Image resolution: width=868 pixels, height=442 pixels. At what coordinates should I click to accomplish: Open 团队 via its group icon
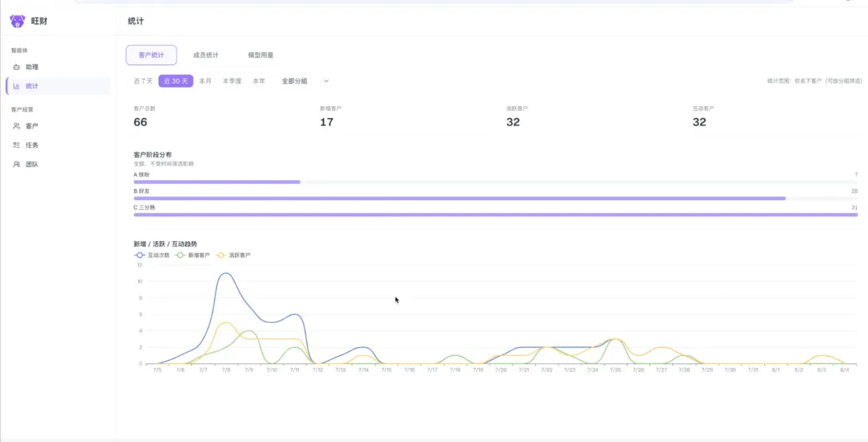(16, 164)
